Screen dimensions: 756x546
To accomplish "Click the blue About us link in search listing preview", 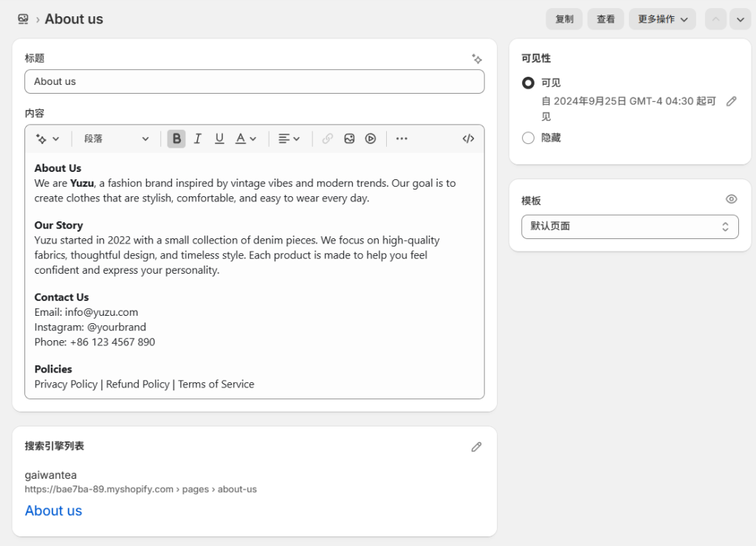I will tap(53, 510).
